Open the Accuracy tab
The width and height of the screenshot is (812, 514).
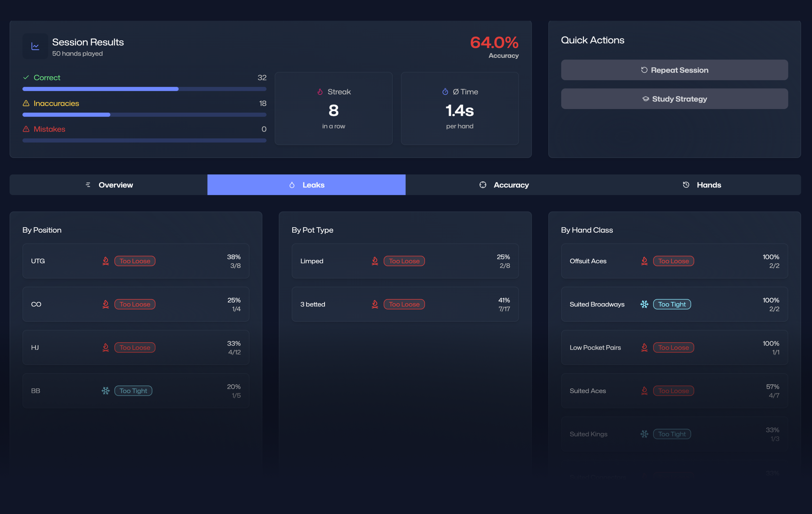coord(504,185)
